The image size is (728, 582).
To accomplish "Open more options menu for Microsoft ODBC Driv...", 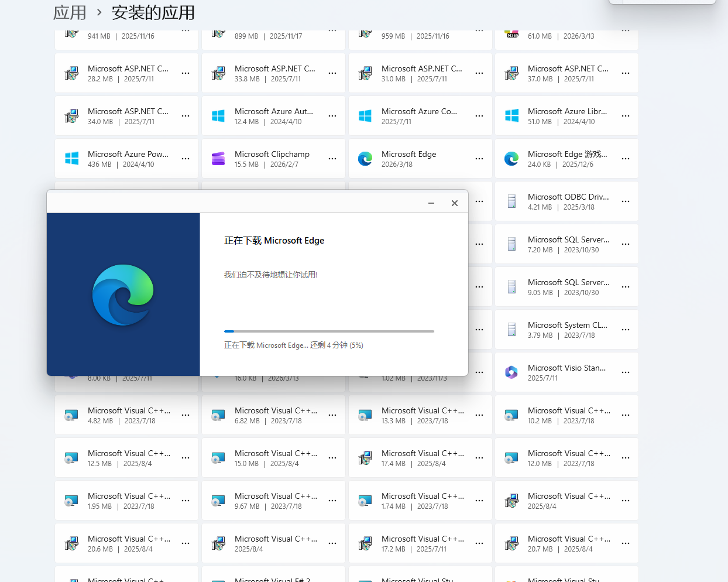I will [626, 201].
